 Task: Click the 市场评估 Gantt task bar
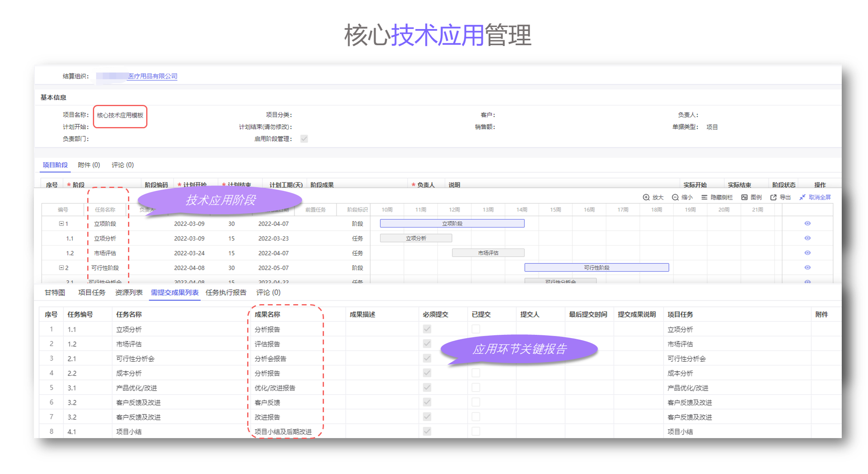[x=488, y=253]
